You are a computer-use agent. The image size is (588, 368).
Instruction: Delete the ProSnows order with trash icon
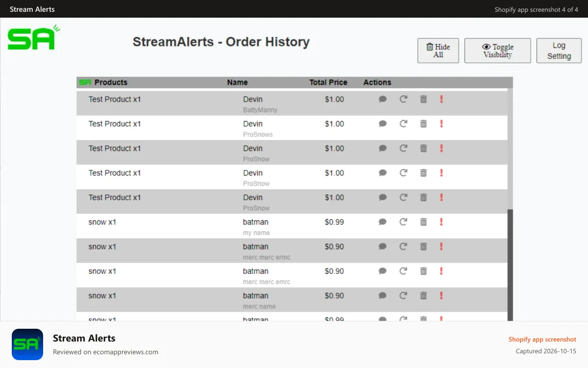pos(423,124)
